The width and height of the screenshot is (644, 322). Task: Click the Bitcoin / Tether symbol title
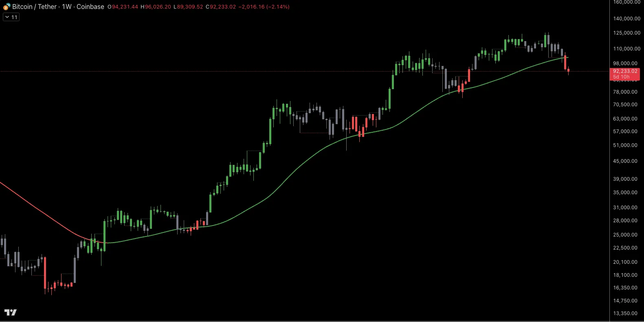coord(35,7)
